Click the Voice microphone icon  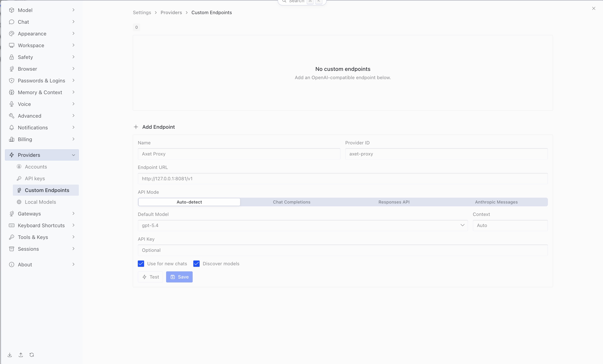pyautogui.click(x=12, y=104)
